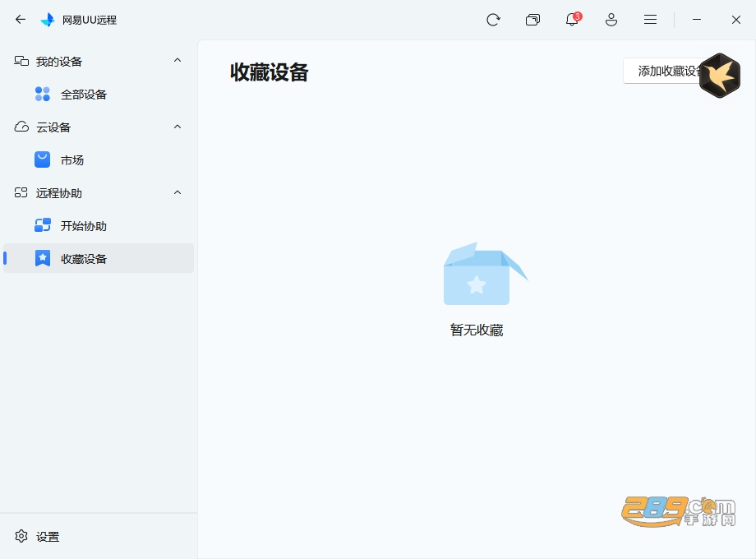This screenshot has height=559, width=756.
Task: Collapse the 远程协助 section chevron
Action: (x=177, y=192)
